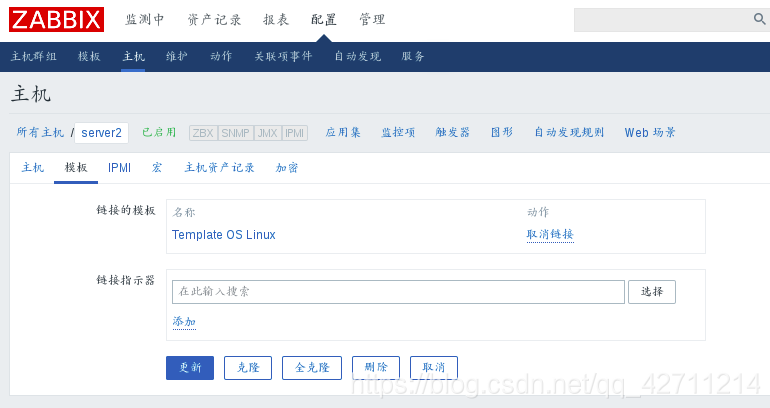Screen dimensions: 770x408
Task: Open the 配置 top menu
Action: pos(324,20)
